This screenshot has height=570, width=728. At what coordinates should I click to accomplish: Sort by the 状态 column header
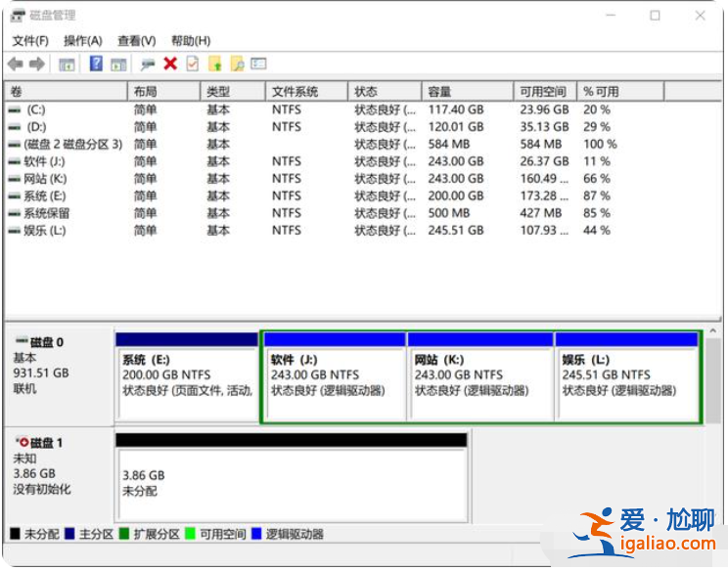pyautogui.click(x=385, y=91)
